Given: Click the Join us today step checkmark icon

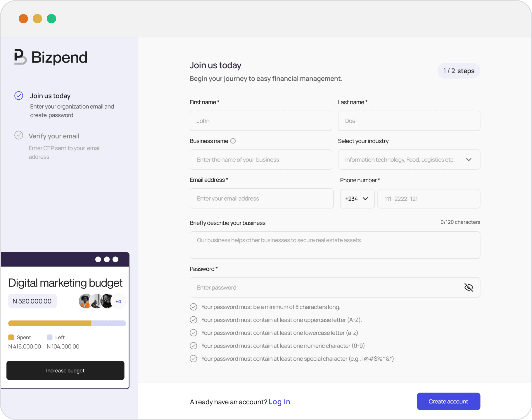Looking at the screenshot, I should 19,96.
